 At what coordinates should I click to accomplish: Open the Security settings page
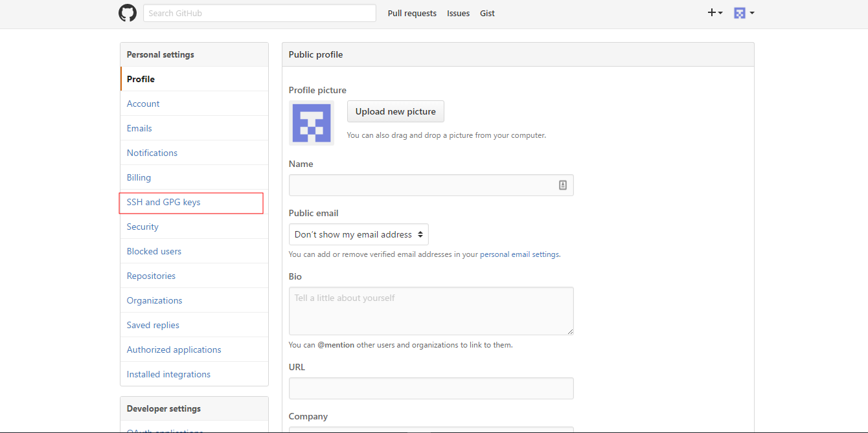tap(143, 227)
